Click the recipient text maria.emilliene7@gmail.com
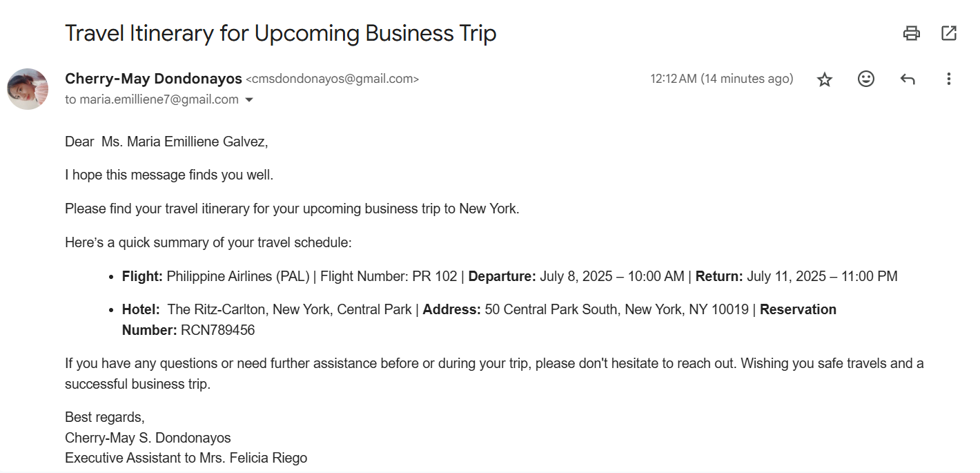 (x=159, y=99)
